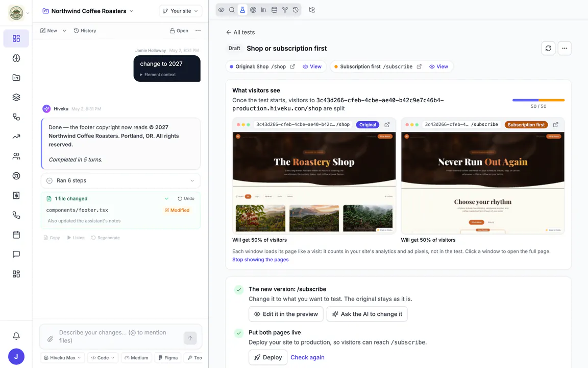The width and height of the screenshot is (588, 368).
Task: Open the brain icon in left sidebar
Action: (x=16, y=58)
